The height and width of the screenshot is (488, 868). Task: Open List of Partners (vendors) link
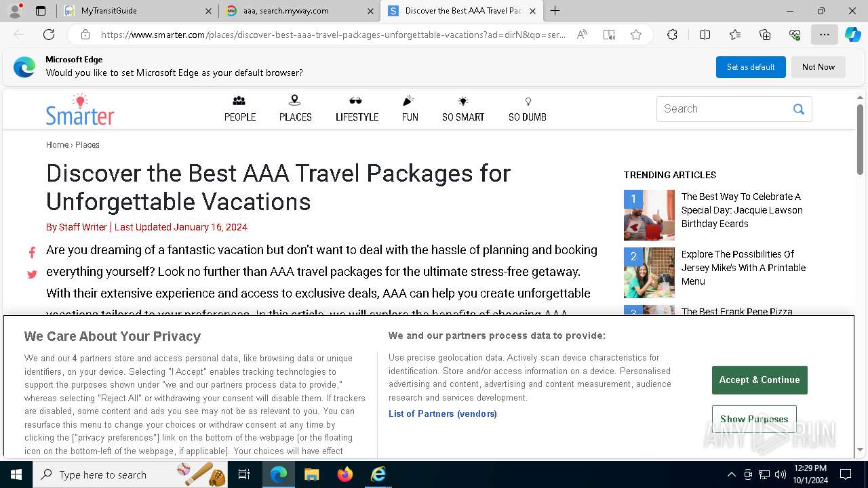tap(443, 414)
